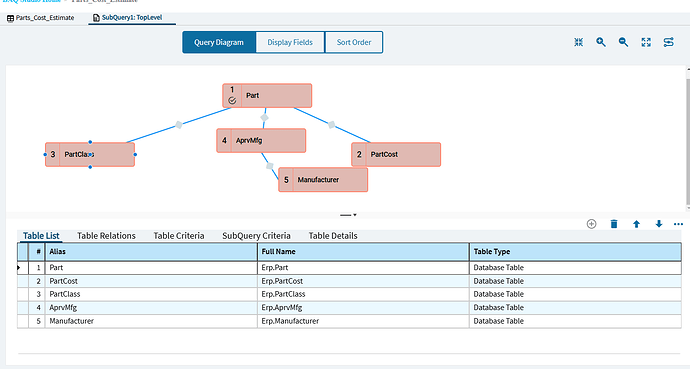Click the checkmark icon on Part node
Viewport: 690px width, 369px height.
tap(232, 101)
